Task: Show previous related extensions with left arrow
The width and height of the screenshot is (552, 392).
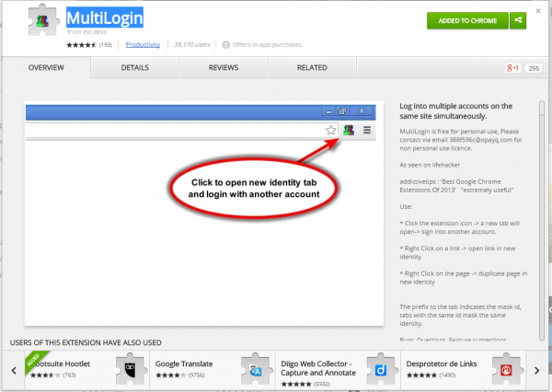Action: point(14,371)
